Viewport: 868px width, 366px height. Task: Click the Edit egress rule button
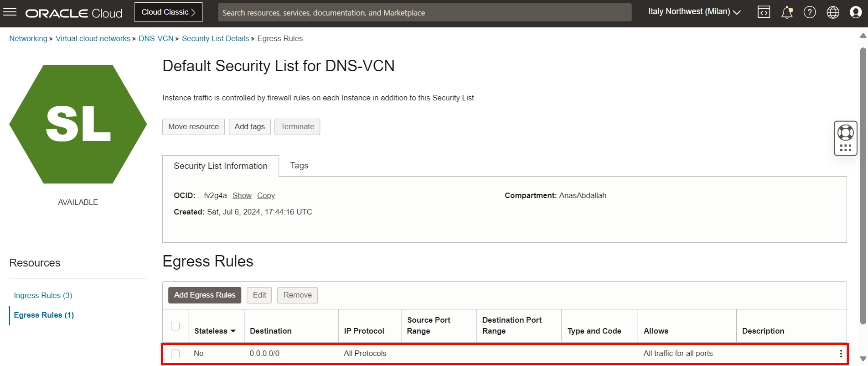259,295
